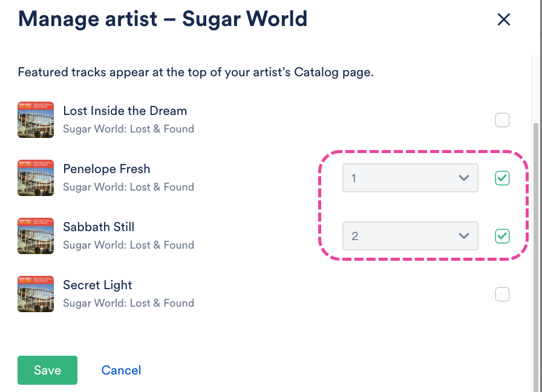Image resolution: width=542 pixels, height=392 pixels.
Task: Open Penelope Fresh position dropdown
Action: 410,178
